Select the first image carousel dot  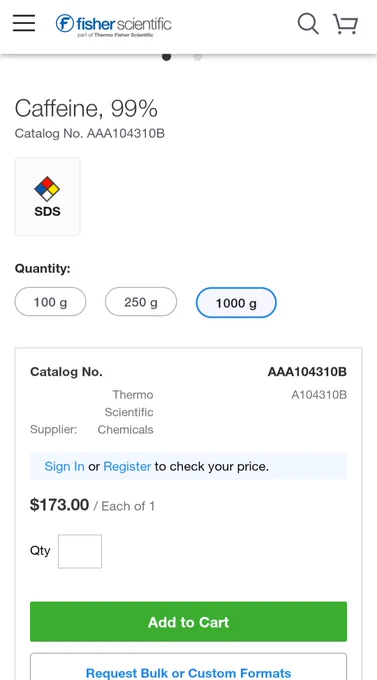coord(166,57)
